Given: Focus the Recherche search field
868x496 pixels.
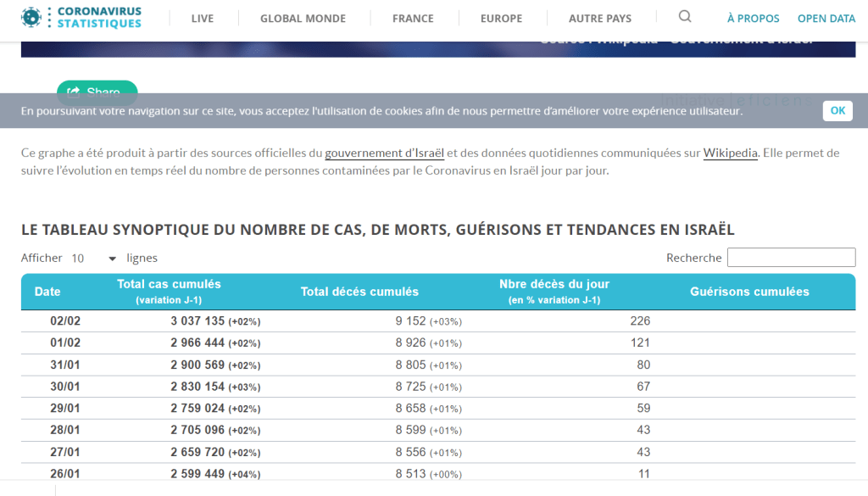Looking at the screenshot, I should [x=791, y=258].
